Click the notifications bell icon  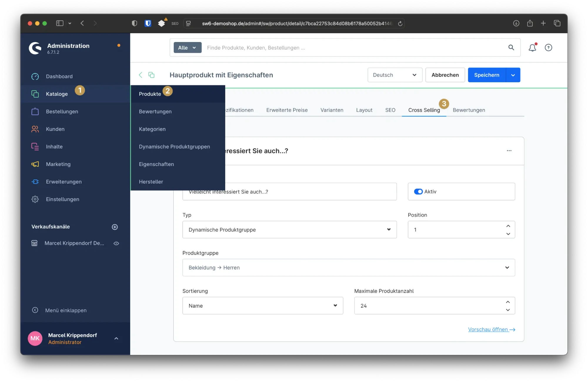point(532,48)
